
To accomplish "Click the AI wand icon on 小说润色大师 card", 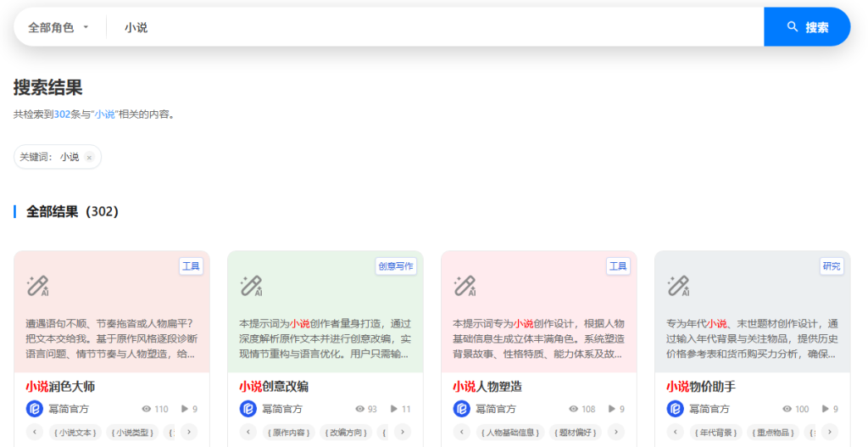I will (37, 286).
